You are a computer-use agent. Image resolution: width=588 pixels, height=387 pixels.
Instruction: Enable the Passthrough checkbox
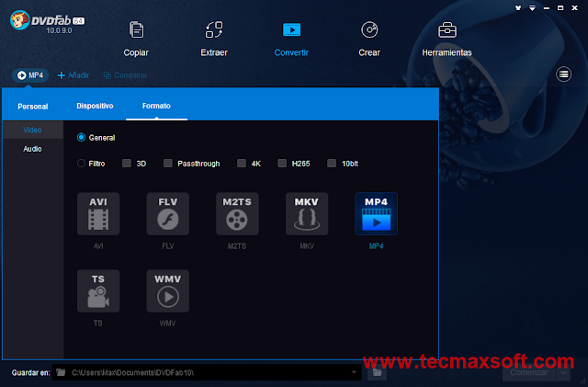tap(167, 164)
